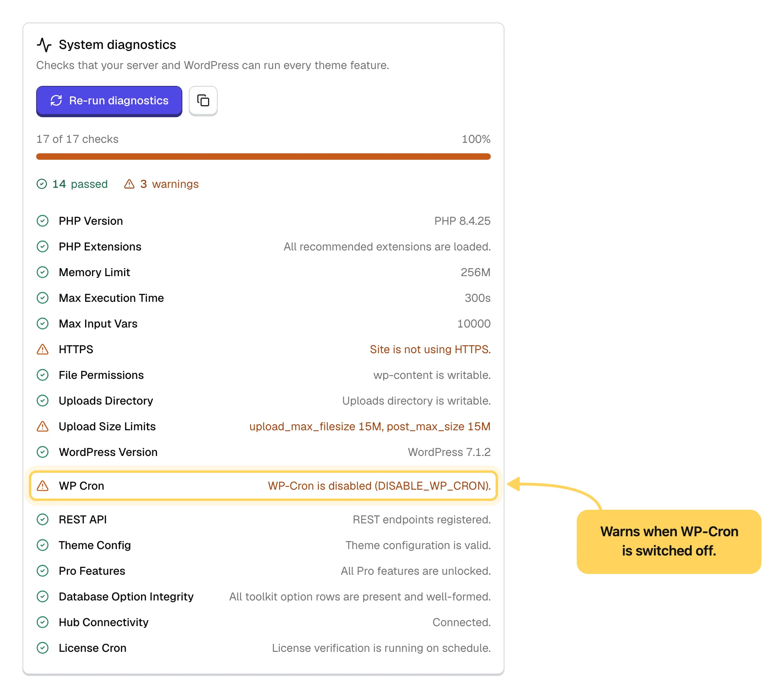Click 'REST endpoints registered.' message
Viewport: 784px width, 700px height.
click(422, 519)
